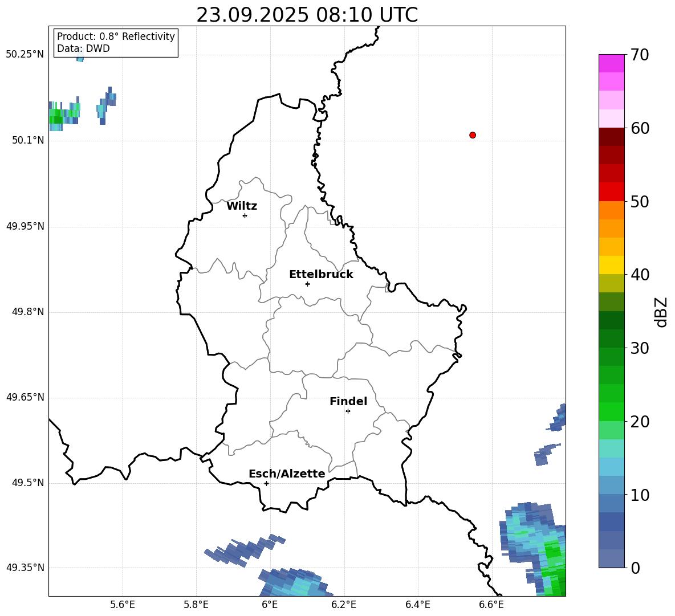675x616 pixels.
Task: Select the Findel station cross marker
Action: pos(348,411)
